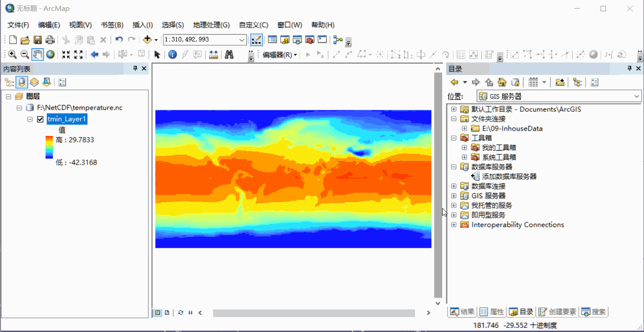644x332 pixels.
Task: Print the current map
Action: point(50,40)
